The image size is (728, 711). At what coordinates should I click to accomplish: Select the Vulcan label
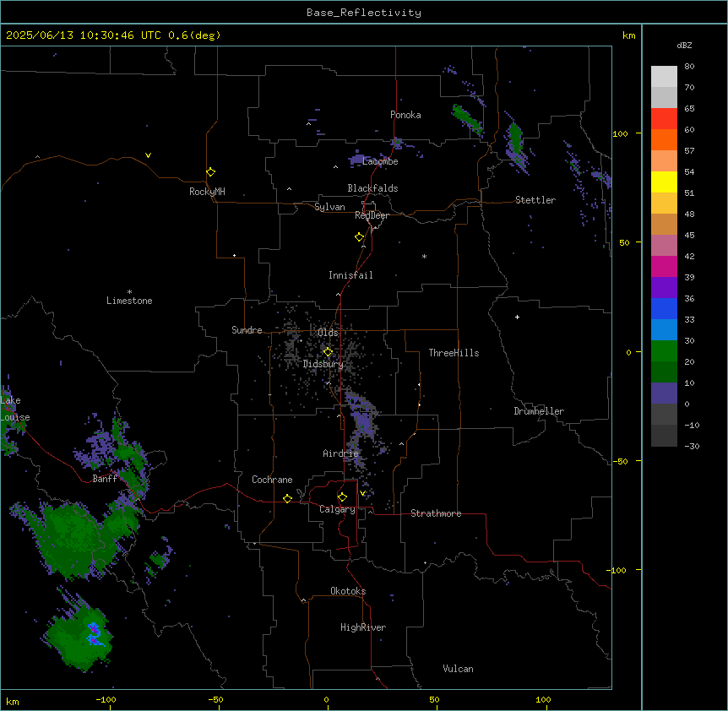tap(459, 669)
